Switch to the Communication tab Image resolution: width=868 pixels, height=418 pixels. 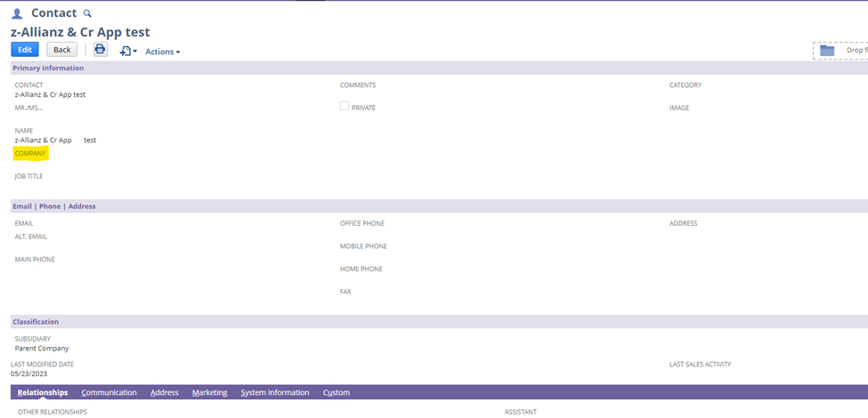point(109,392)
